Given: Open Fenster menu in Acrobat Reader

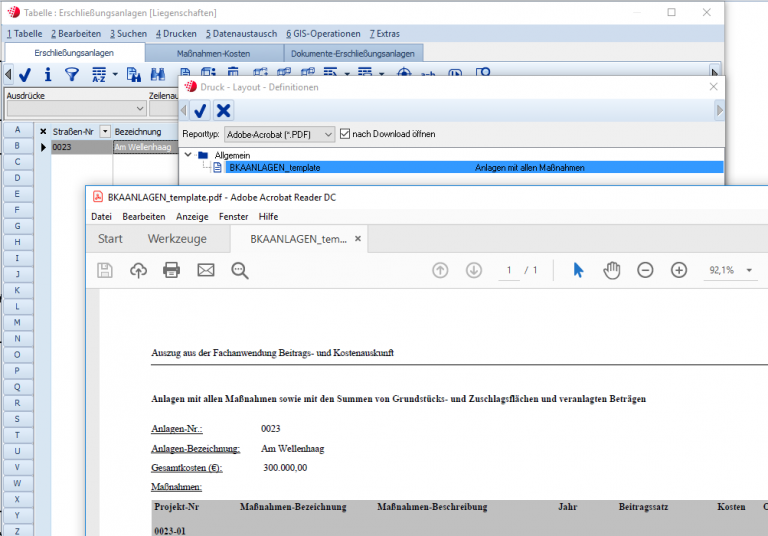Looking at the screenshot, I should click(x=233, y=217).
